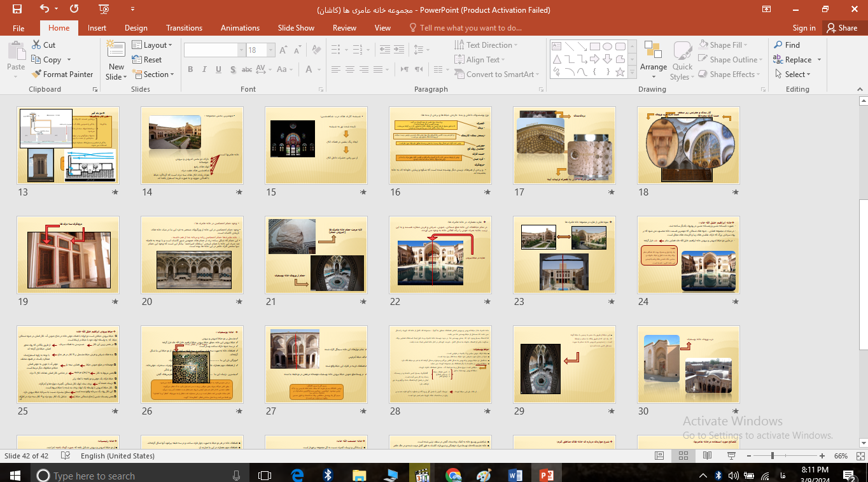Add a New Slide using its icon
Screen dimensions: 868x482
[116, 50]
